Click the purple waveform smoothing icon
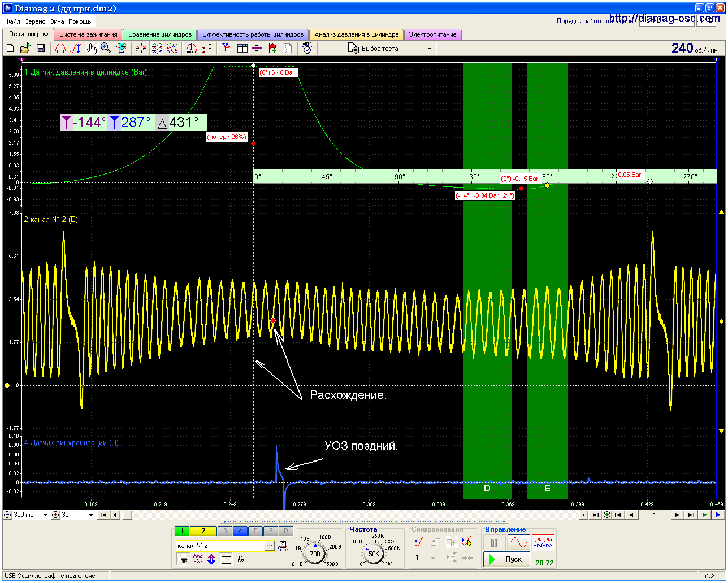 point(197,559)
